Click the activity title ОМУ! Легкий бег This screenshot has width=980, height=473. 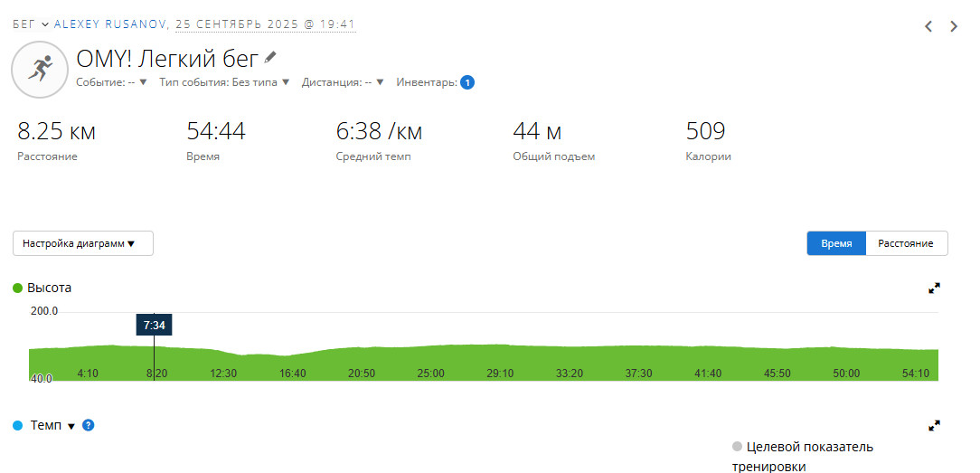click(167, 59)
